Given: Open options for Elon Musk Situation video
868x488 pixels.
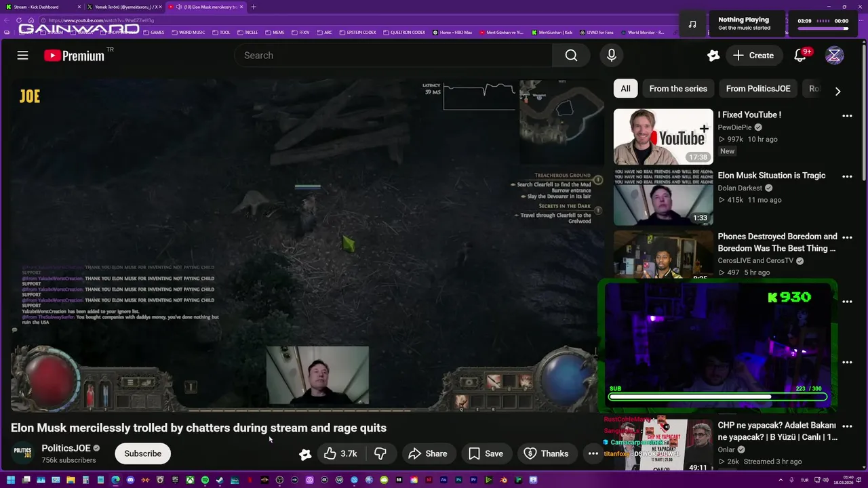Looking at the screenshot, I should (x=847, y=176).
